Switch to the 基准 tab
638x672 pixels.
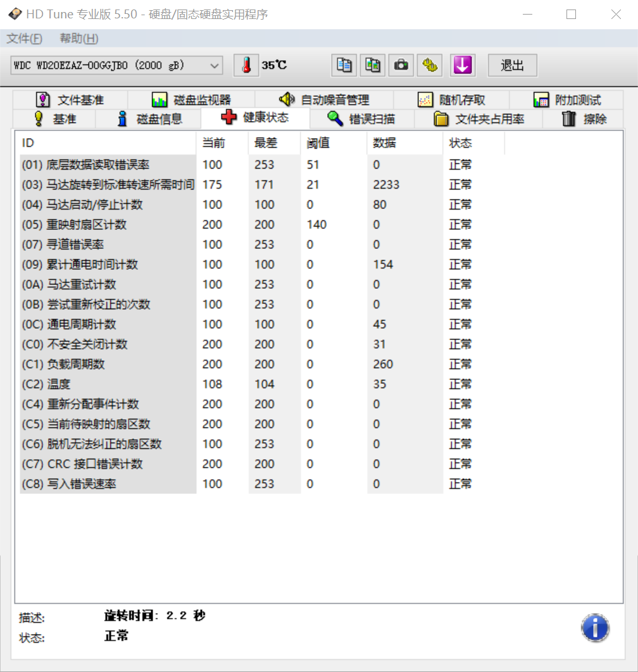click(x=54, y=118)
